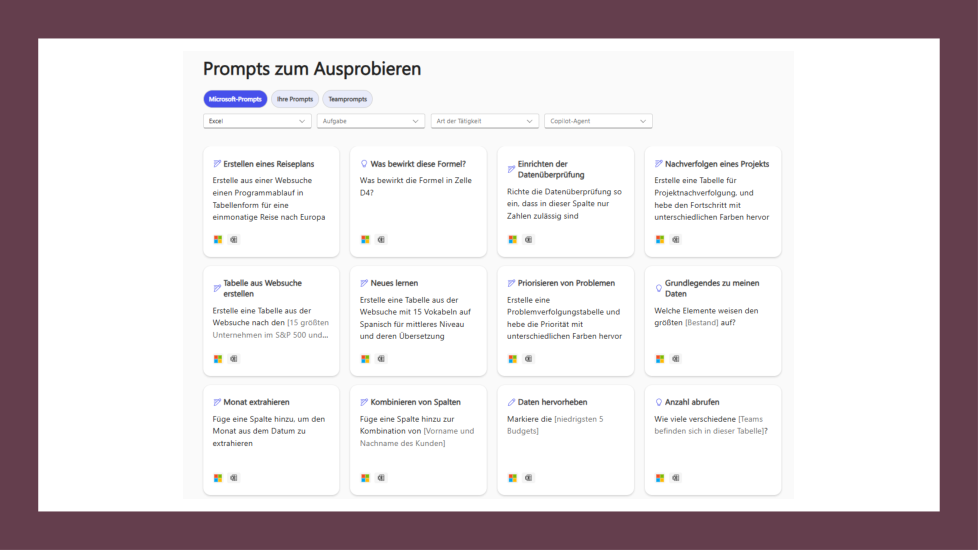The width and height of the screenshot is (978, 550).
Task: Select the 'Tabelle aus Websuche erstellen' card description
Action: tap(270, 323)
